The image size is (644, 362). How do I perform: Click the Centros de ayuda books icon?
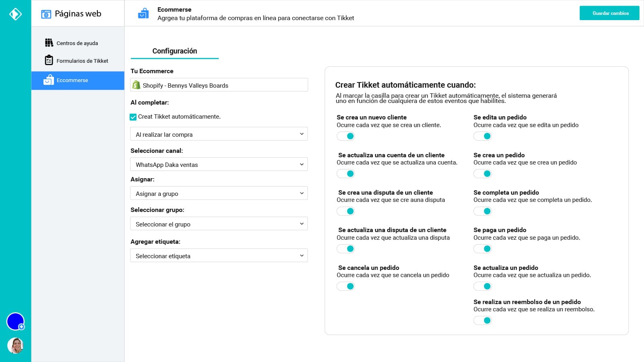[x=49, y=43]
